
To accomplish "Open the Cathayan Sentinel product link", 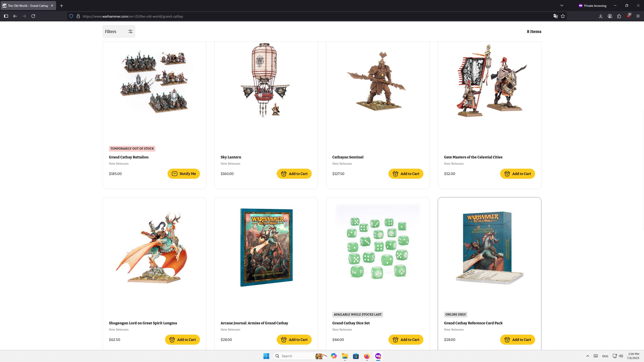I will click(348, 157).
